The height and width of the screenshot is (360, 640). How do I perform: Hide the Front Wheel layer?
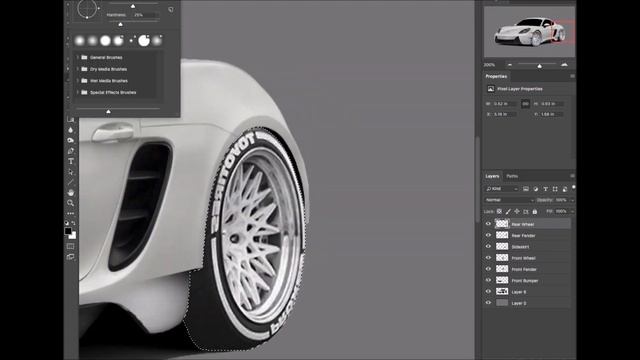(x=488, y=258)
